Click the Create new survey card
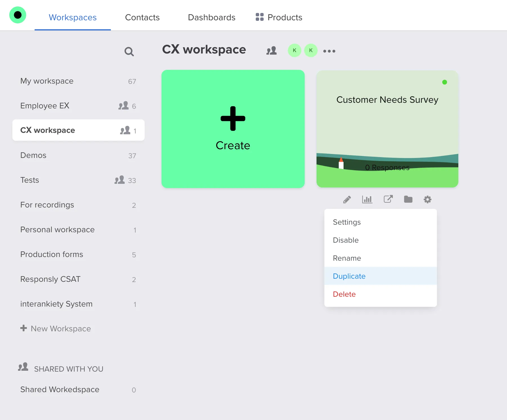 pyautogui.click(x=233, y=129)
